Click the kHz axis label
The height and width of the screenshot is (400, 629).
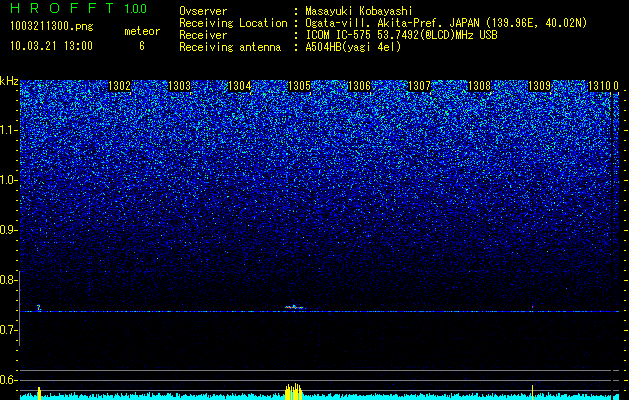(x=9, y=81)
